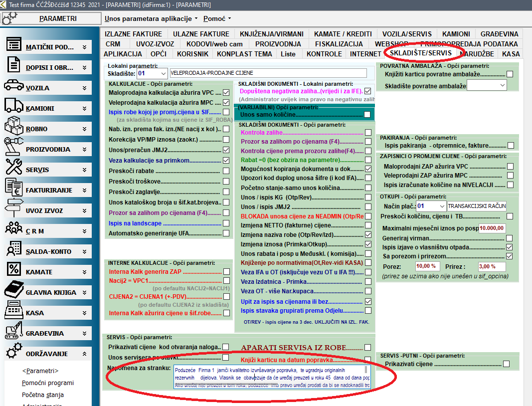The image size is (532, 406).
Task: Select the SKLADIŠTE/SERVIS tab
Action: point(421,53)
